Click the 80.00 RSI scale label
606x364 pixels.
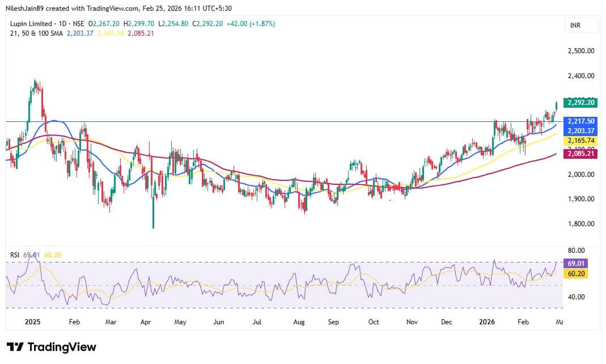pos(577,251)
